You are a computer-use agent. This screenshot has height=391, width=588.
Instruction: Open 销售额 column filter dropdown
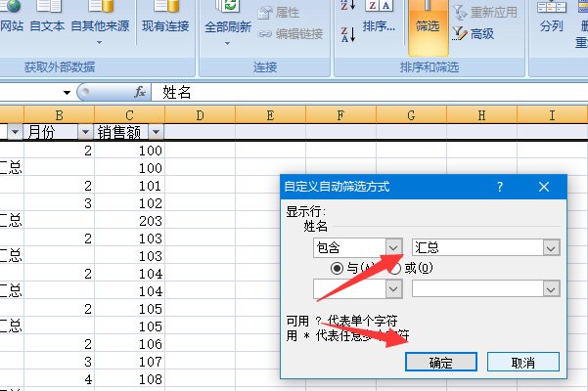point(156,132)
